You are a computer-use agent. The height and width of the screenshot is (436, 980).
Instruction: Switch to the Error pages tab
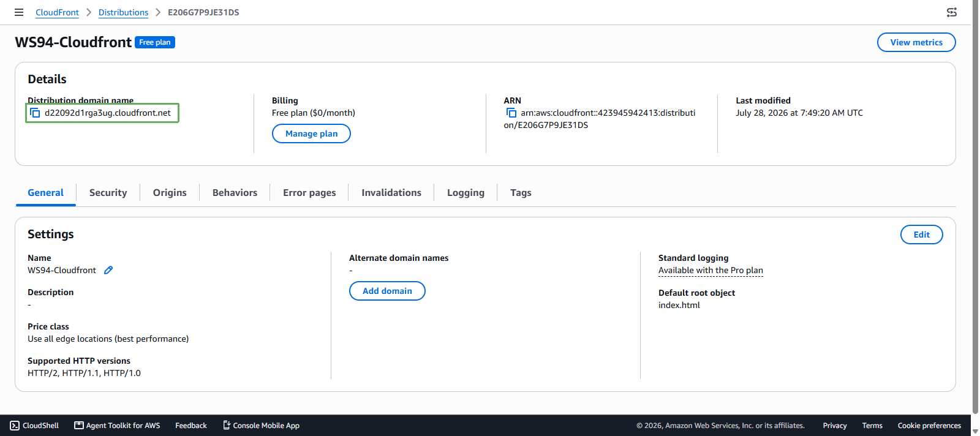click(x=309, y=193)
